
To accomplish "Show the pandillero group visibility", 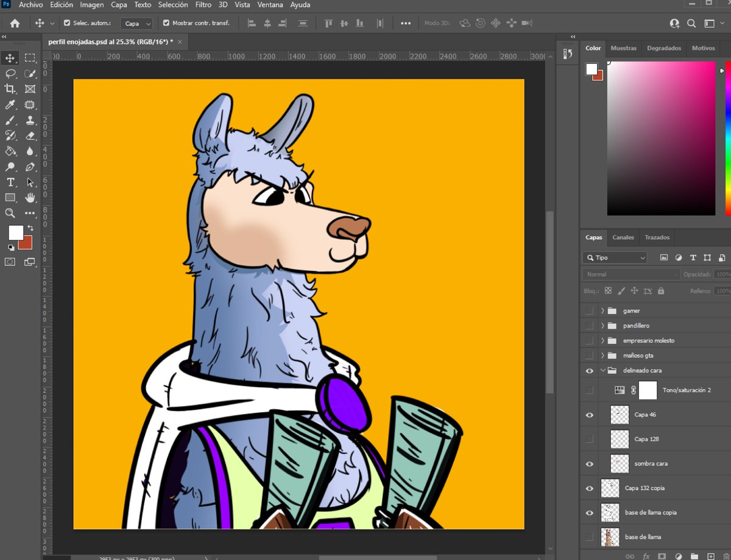I will [x=589, y=326].
